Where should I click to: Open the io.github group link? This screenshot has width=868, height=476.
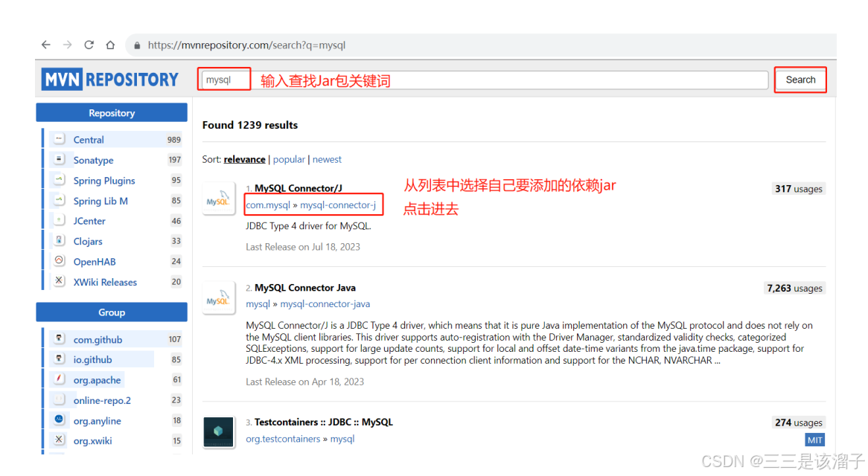[x=92, y=360]
